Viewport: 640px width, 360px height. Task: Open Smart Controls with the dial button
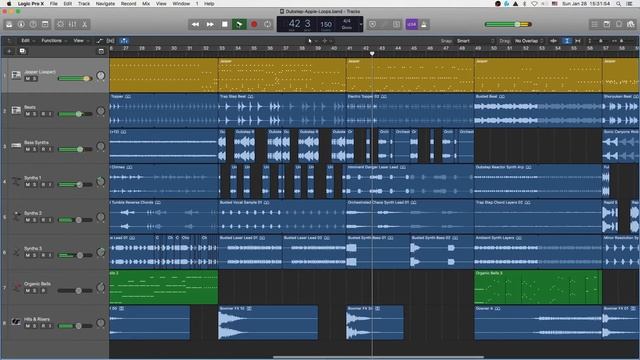[x=60, y=24]
